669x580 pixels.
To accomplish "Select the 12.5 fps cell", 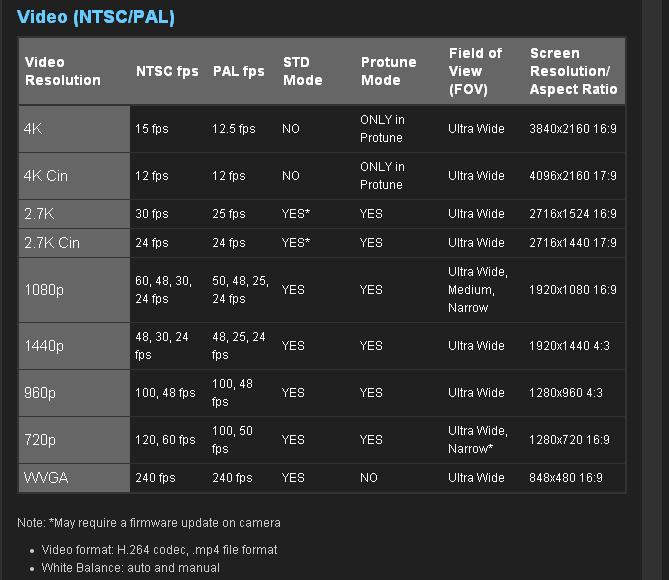I will (x=233, y=129).
